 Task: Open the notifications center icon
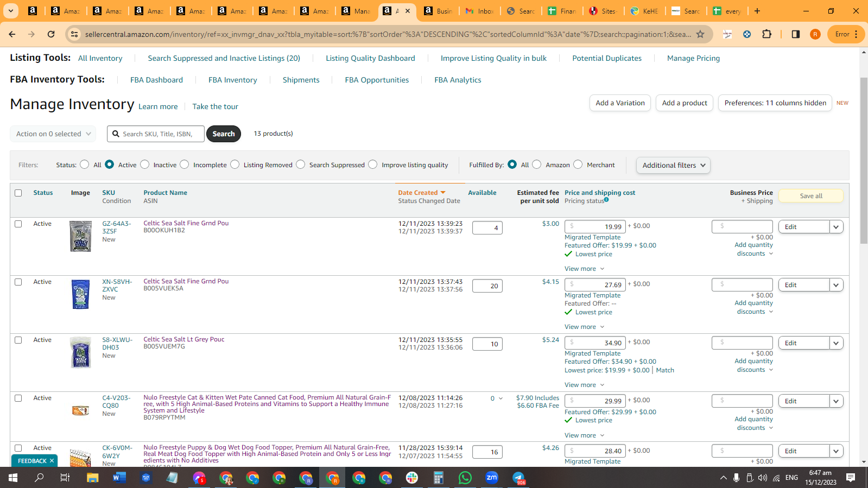pos(851,478)
